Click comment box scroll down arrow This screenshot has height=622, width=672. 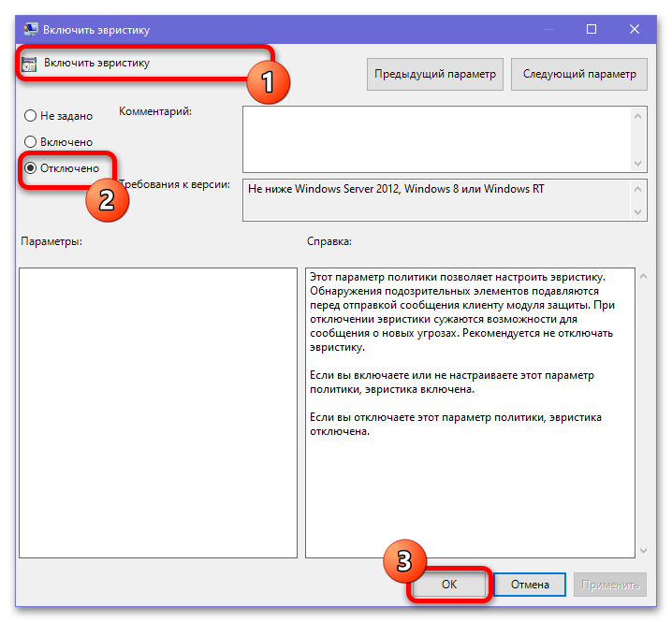coord(637,163)
